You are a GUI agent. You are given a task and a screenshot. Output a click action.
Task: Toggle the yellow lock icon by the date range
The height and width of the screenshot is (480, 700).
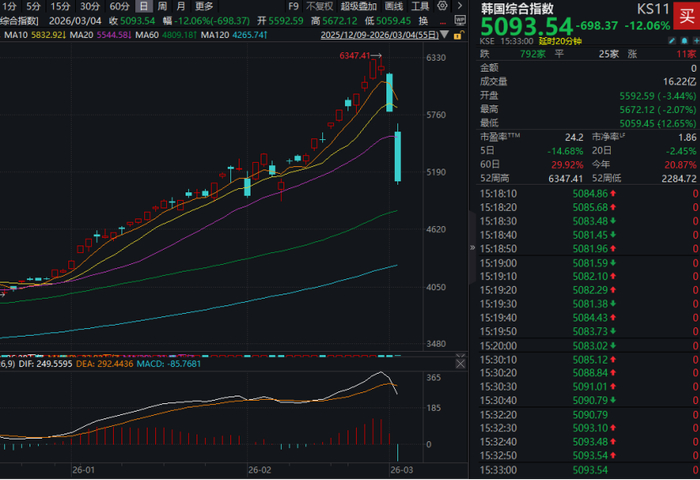tap(458, 35)
